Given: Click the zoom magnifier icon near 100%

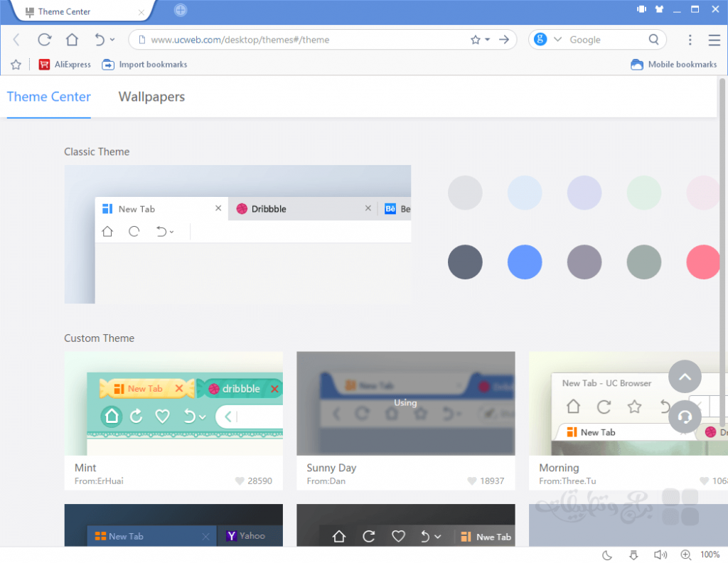Looking at the screenshot, I should (x=685, y=554).
